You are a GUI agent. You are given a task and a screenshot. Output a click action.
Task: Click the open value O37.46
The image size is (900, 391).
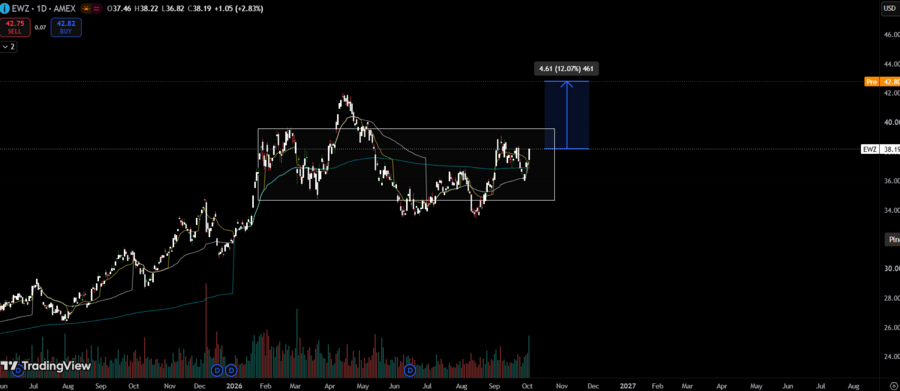[x=119, y=9]
